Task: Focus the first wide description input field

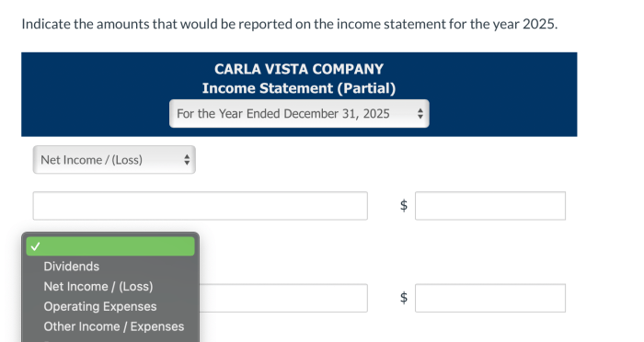Action: pyautogui.click(x=200, y=206)
